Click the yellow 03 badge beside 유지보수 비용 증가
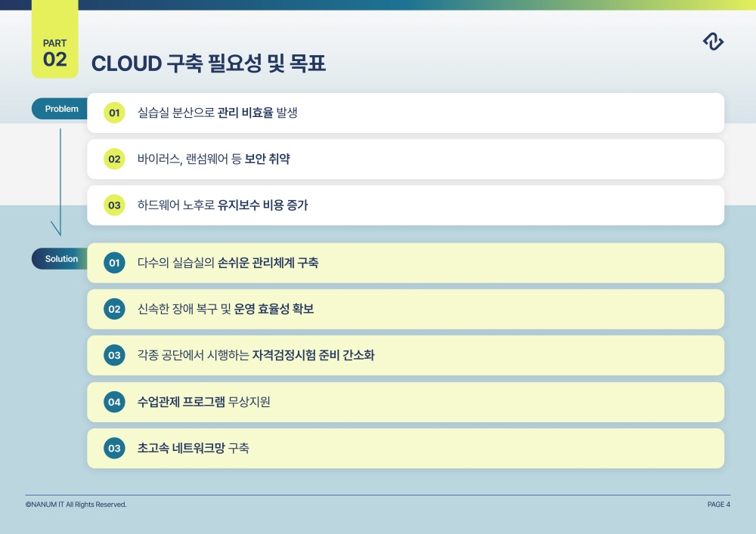 coord(114,205)
